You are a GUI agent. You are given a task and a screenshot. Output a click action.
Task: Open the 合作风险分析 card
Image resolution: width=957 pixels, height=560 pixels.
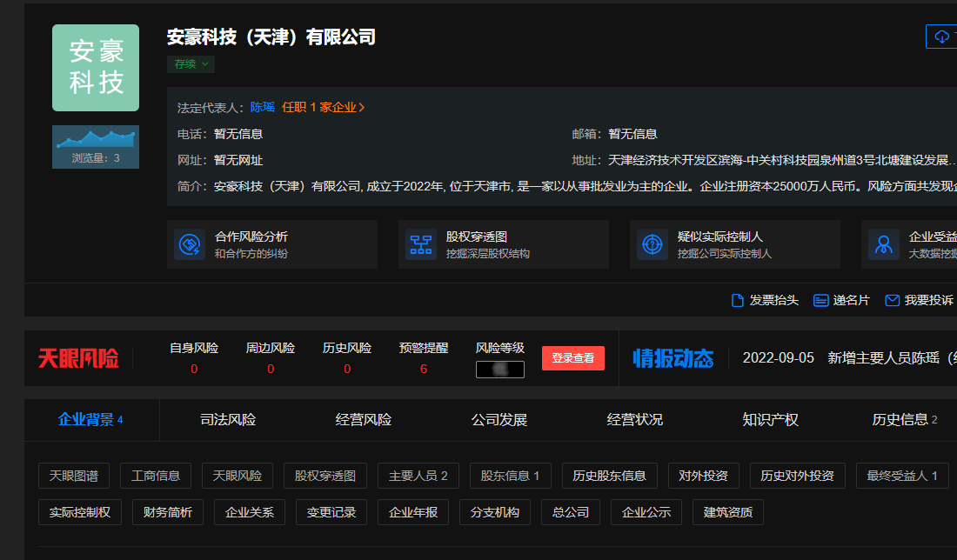(272, 244)
